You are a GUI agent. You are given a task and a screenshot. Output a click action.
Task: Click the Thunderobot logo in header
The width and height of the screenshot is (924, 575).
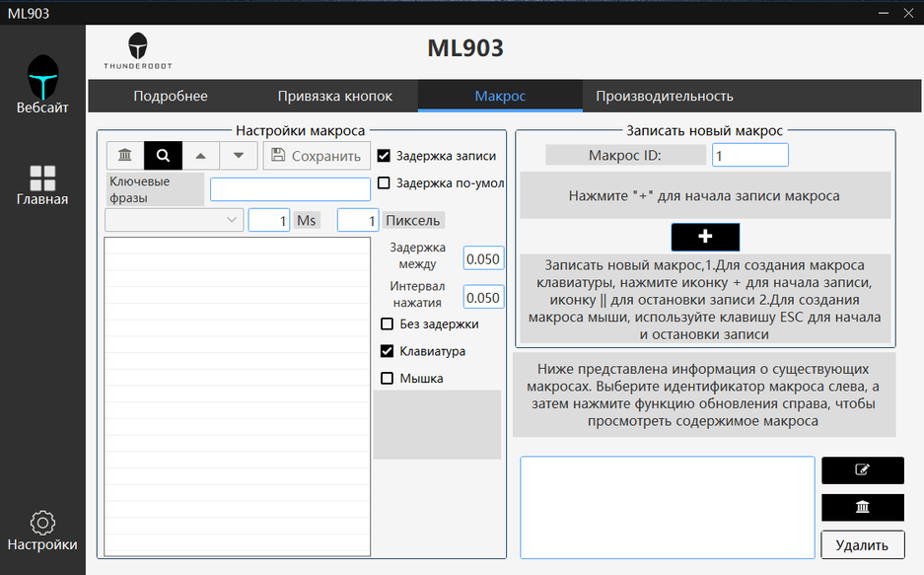click(x=138, y=50)
